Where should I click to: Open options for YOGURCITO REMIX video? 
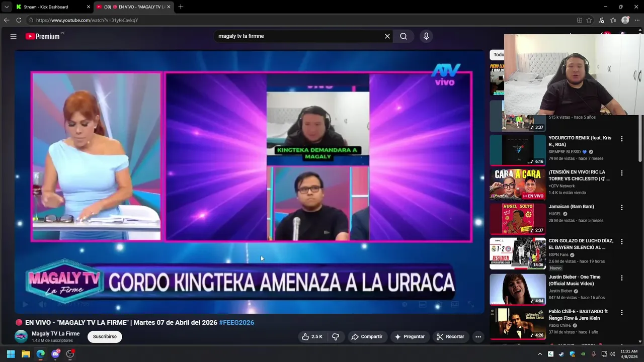621,139
